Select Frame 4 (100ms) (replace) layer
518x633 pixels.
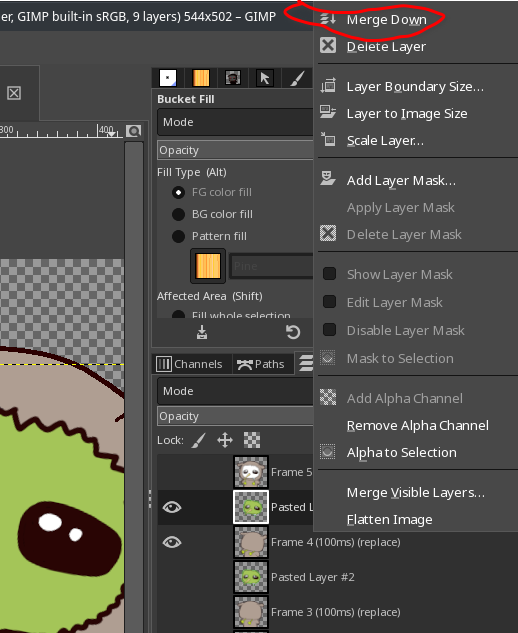click(336, 542)
